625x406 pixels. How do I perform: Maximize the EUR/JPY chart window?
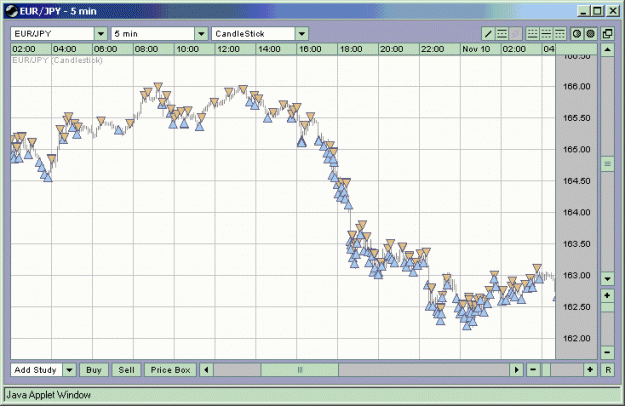coord(597,11)
